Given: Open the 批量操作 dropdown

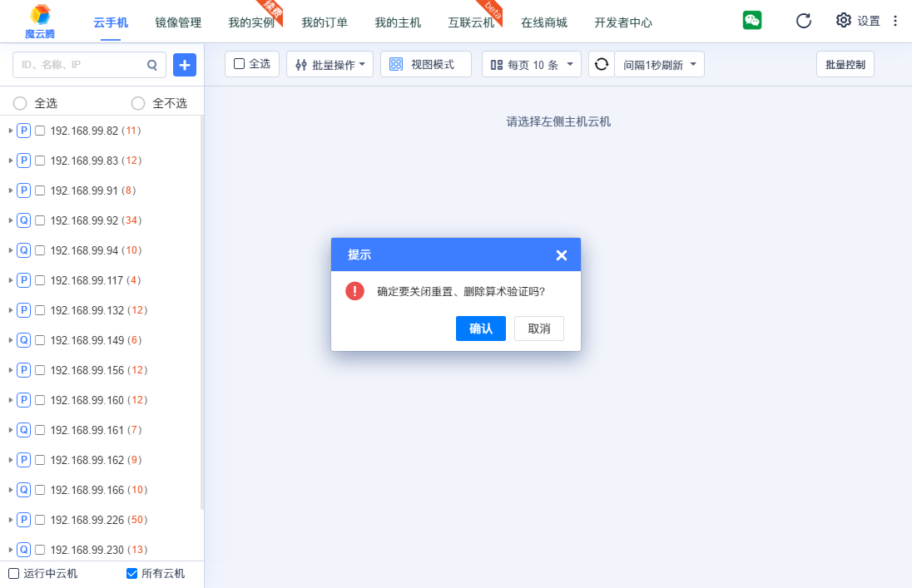Looking at the screenshot, I should [x=330, y=64].
